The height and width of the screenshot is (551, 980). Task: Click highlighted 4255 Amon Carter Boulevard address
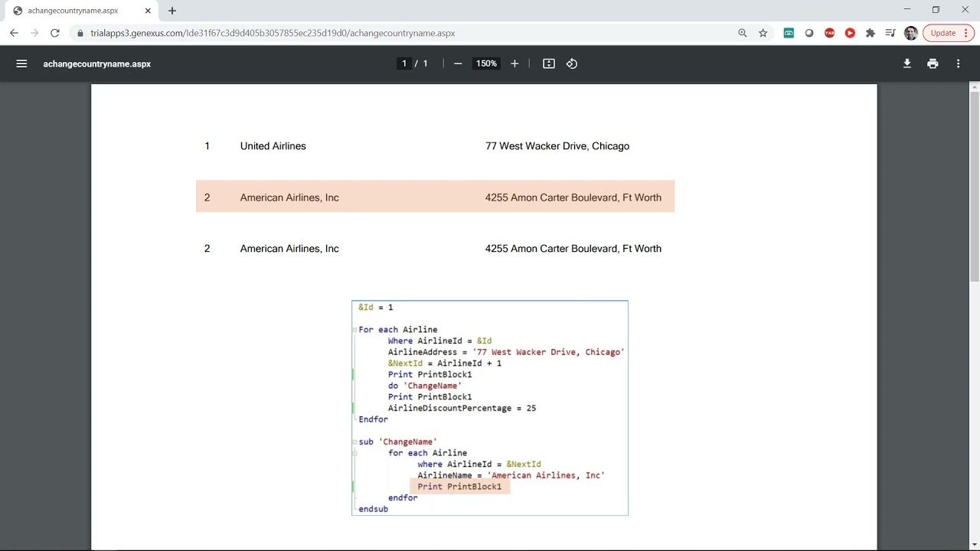pyautogui.click(x=573, y=197)
